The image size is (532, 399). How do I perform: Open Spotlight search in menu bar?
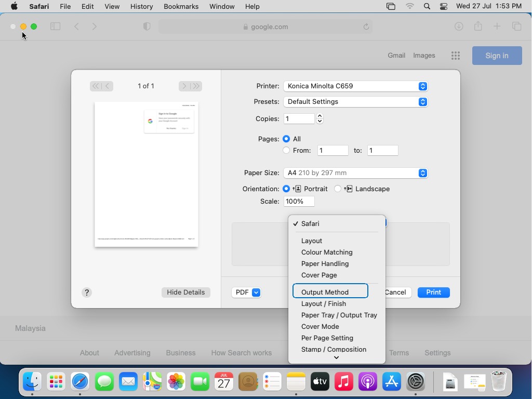427,6
